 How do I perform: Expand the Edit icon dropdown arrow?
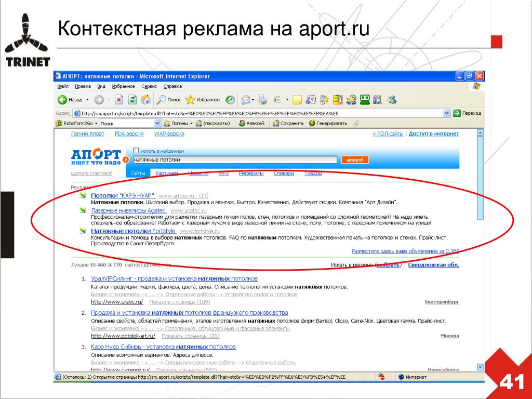tap(287, 100)
